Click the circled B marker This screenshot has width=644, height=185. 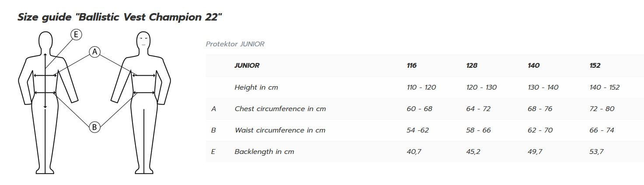[94, 127]
